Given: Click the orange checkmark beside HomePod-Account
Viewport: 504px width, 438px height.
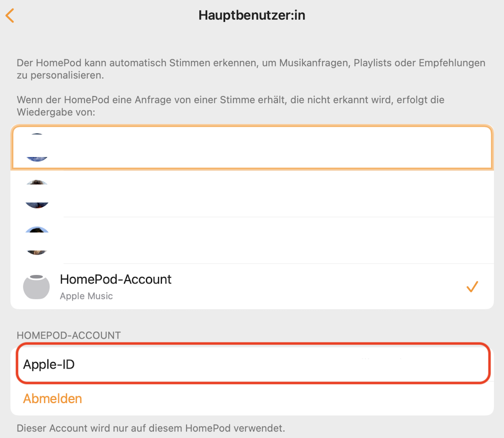Looking at the screenshot, I should click(472, 286).
